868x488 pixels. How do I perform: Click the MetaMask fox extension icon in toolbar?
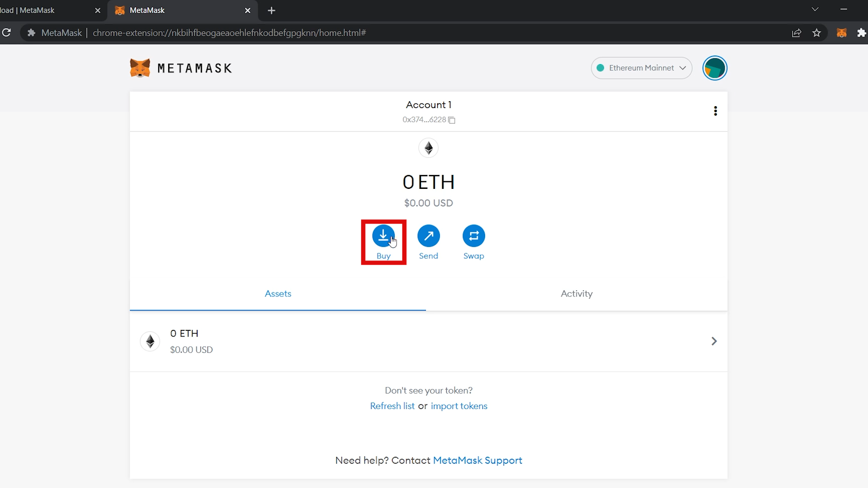pos(841,33)
